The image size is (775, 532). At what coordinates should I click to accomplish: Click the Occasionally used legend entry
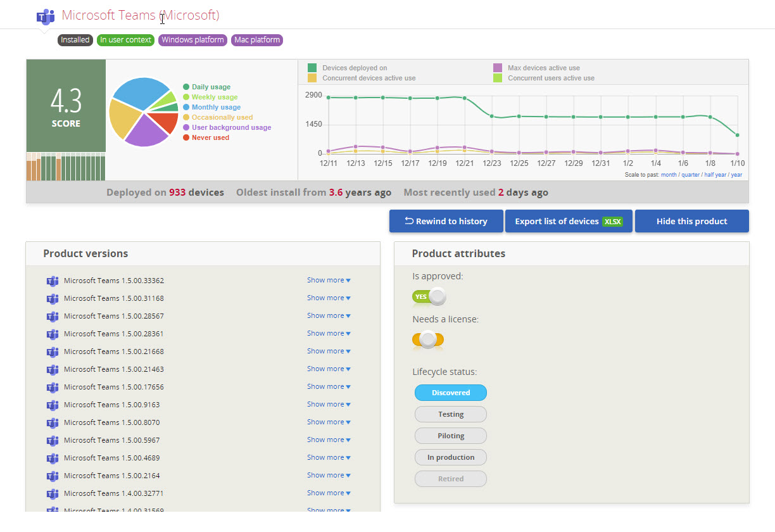218,117
